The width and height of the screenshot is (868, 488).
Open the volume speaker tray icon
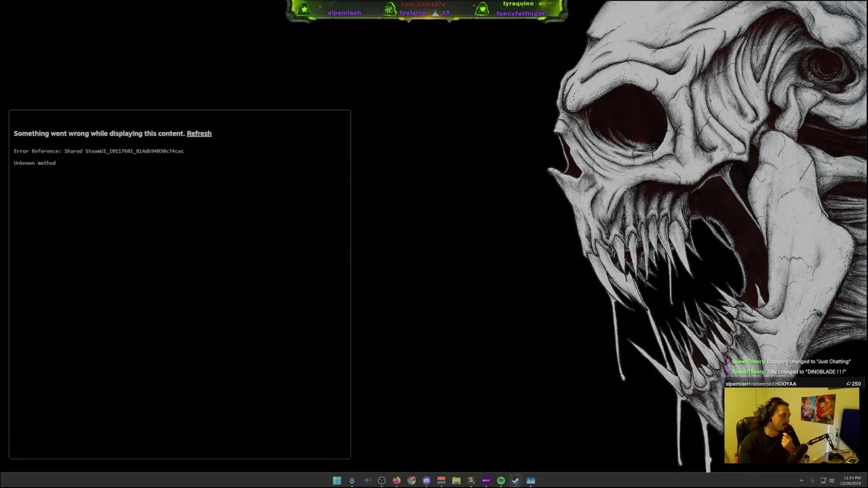(x=831, y=481)
